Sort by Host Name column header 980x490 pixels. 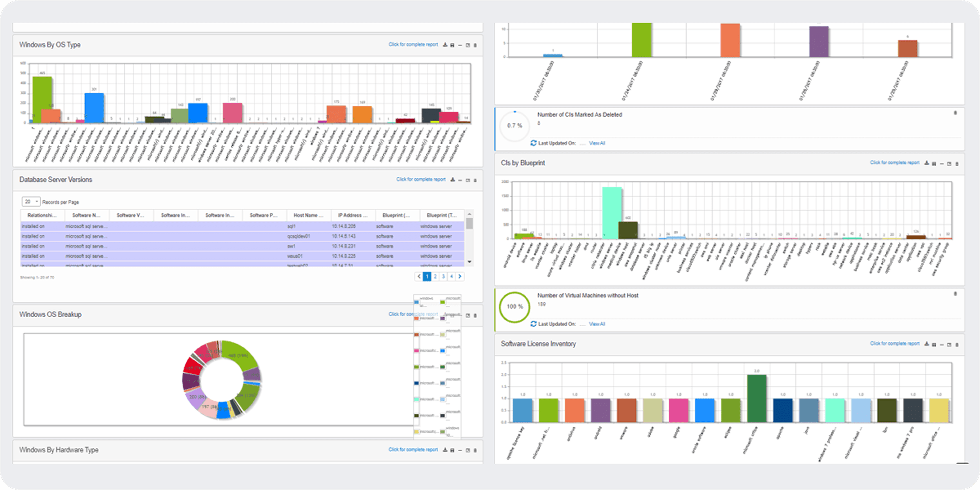pyautogui.click(x=308, y=215)
